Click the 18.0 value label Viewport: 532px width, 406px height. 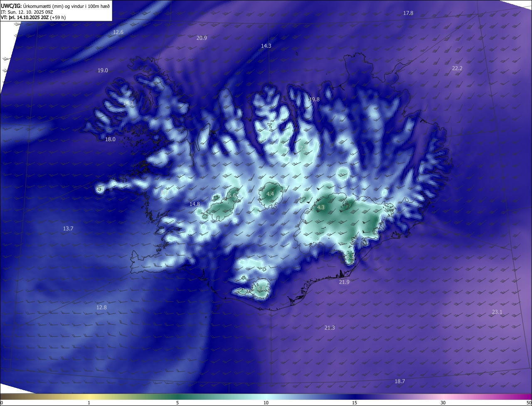pyautogui.click(x=110, y=139)
